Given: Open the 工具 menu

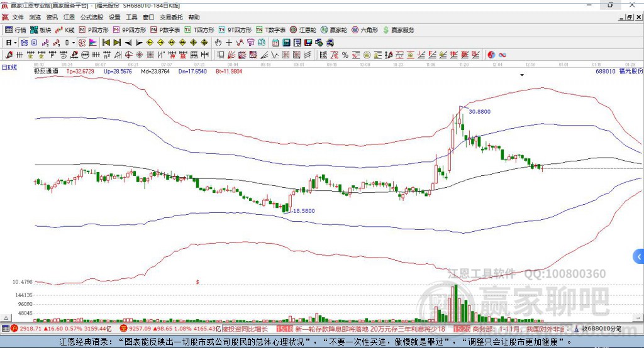Looking at the screenshot, I should (131, 17).
